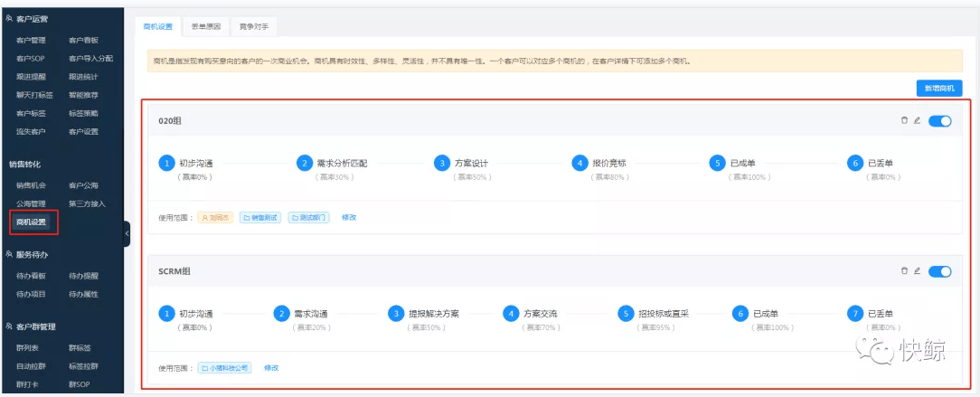Open 群SOP in the sidebar
980x397 pixels.
pos(80,384)
